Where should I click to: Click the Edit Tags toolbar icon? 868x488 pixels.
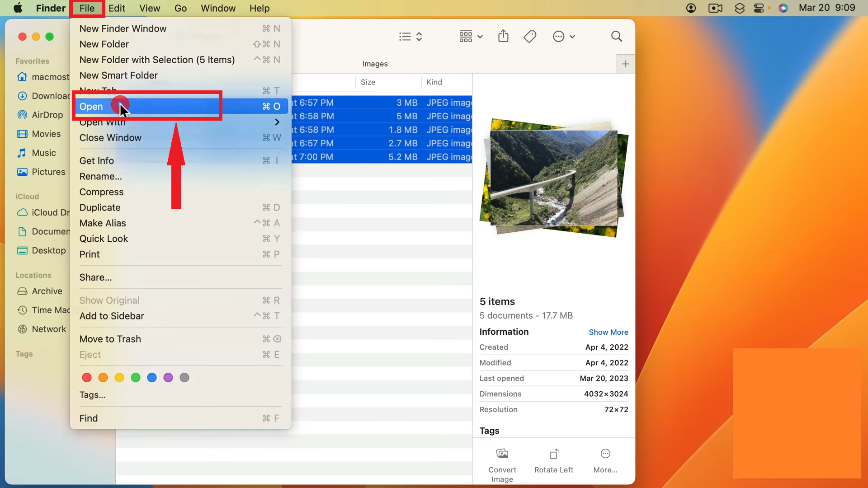pos(530,36)
